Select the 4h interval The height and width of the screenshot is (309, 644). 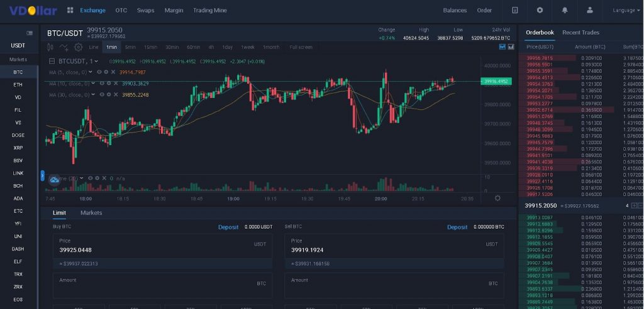pyautogui.click(x=211, y=47)
